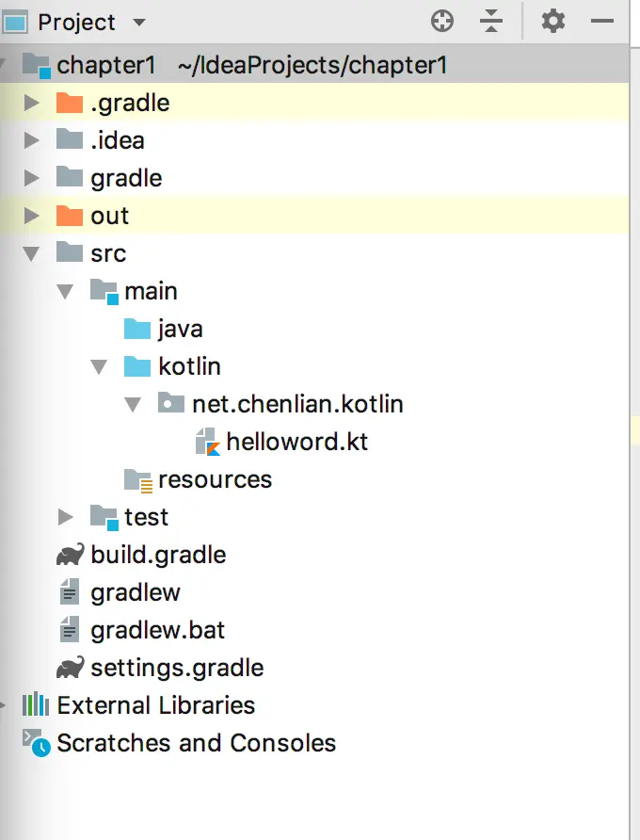Collapse the net.chenlian.kotlin package
Viewport: 640px width, 840px height.
point(133,404)
